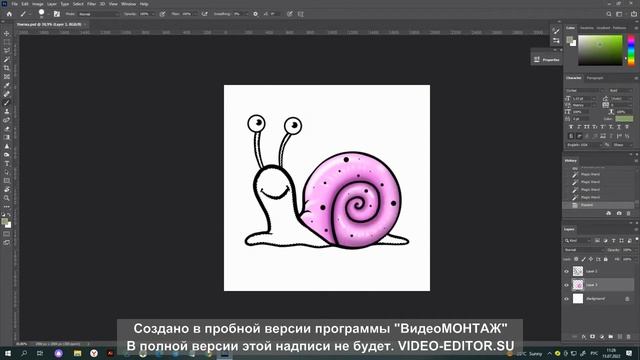Select the Rectangular Marquee tool
Image resolution: width=640 pixels, height=360 pixels.
point(7,42)
